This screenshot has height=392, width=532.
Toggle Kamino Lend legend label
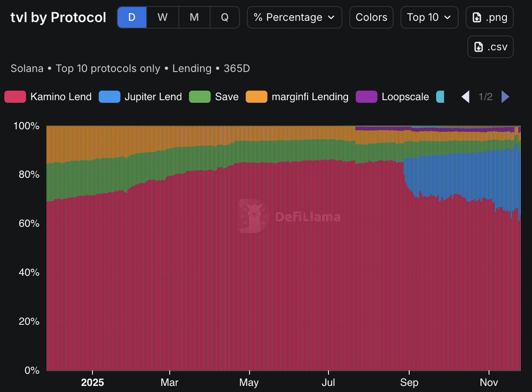[61, 97]
